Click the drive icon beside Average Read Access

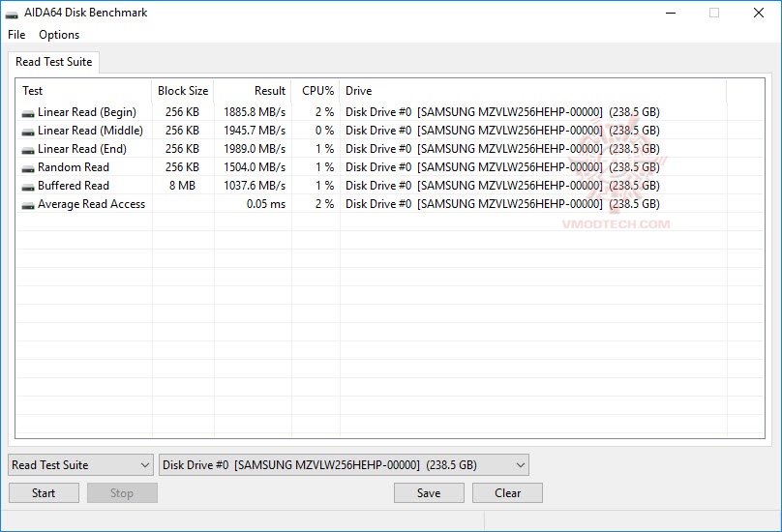coord(28,205)
